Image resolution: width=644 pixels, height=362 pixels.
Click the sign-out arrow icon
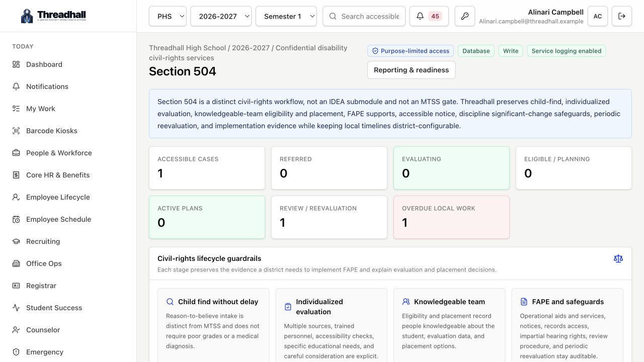pyautogui.click(x=622, y=16)
